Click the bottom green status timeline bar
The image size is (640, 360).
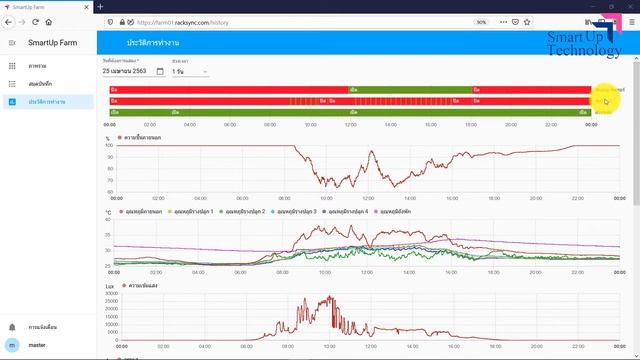click(350, 112)
